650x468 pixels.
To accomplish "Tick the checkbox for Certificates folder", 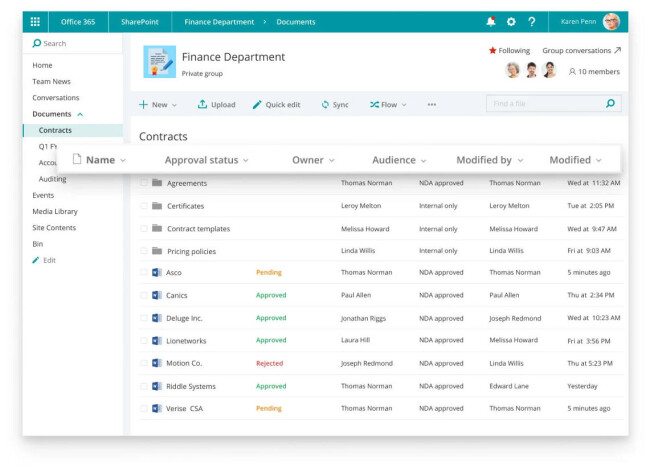I will pyautogui.click(x=144, y=206).
